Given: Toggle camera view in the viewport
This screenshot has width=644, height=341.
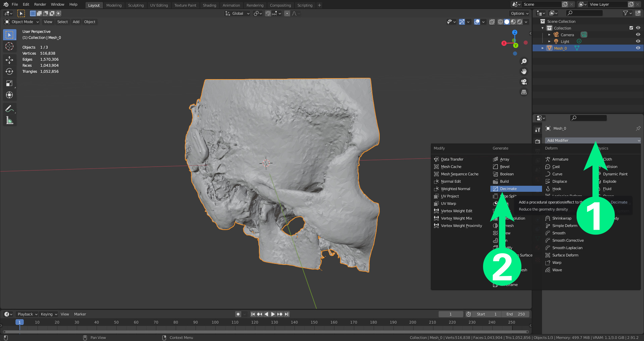Looking at the screenshot, I should click(x=524, y=82).
